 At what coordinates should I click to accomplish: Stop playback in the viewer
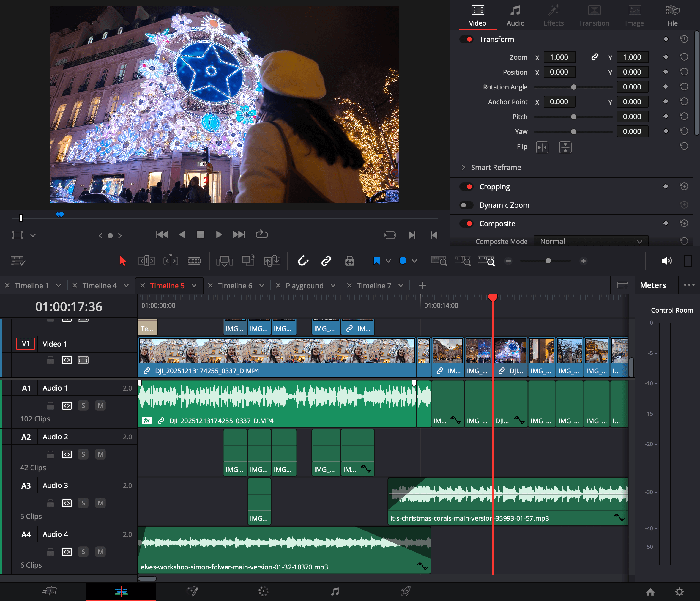click(200, 235)
